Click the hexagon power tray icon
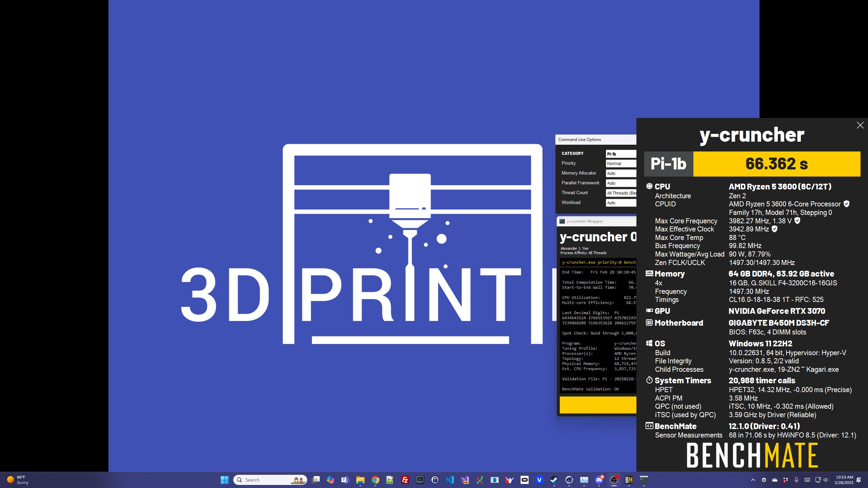 [764, 480]
